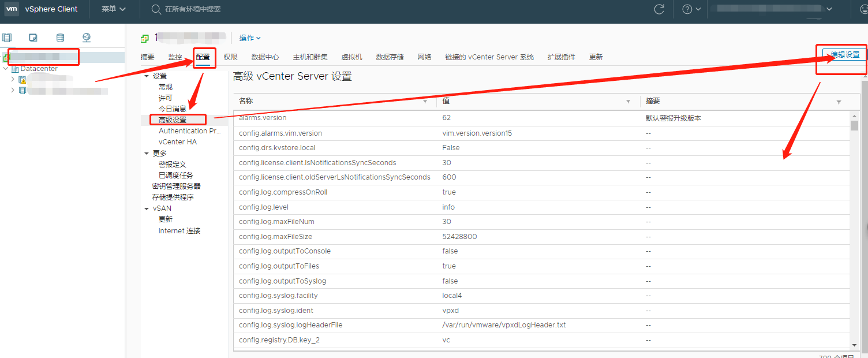Filter the 值 column with funnel icon
Screen dimensions: 868x358
click(x=628, y=102)
